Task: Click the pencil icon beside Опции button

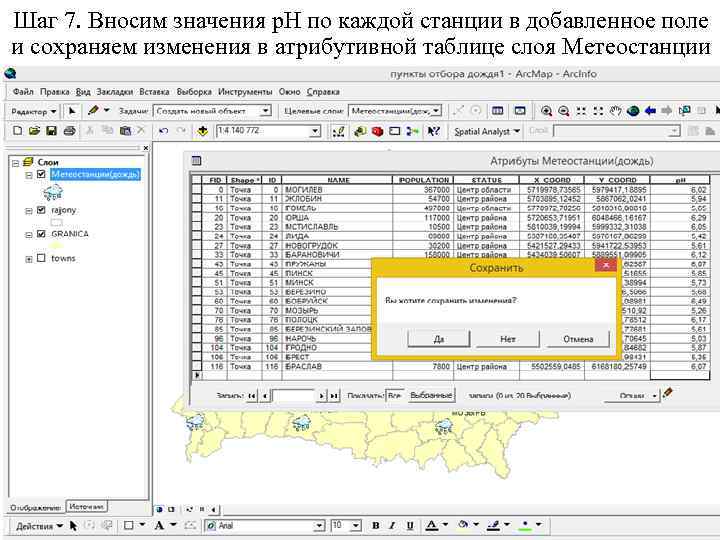Action: [668, 393]
